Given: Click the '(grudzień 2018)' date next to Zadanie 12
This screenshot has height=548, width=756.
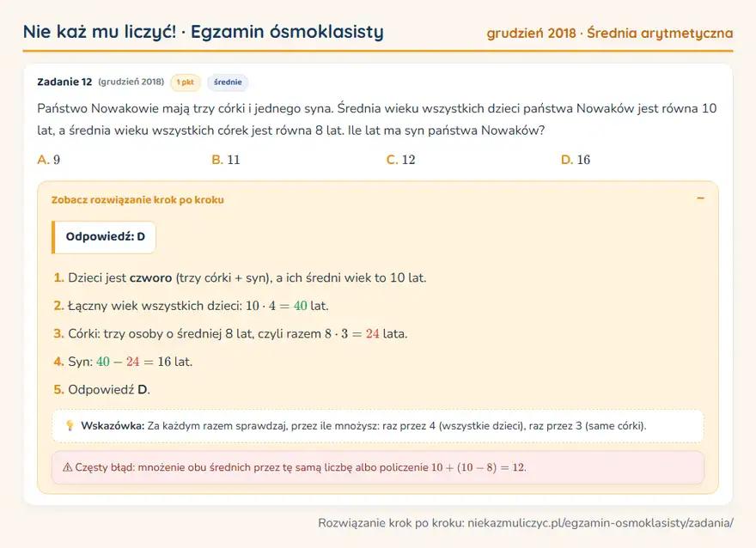Looking at the screenshot, I should pyautogui.click(x=131, y=82).
